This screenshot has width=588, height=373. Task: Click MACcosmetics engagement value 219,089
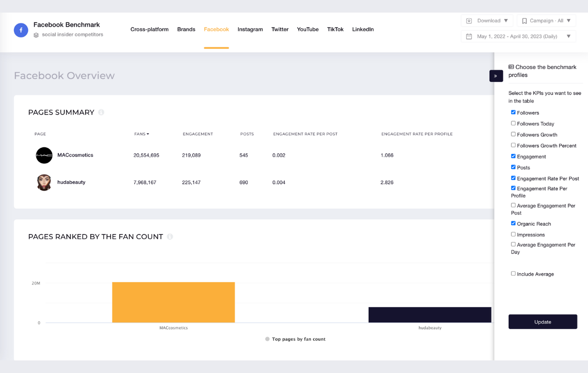click(x=191, y=155)
